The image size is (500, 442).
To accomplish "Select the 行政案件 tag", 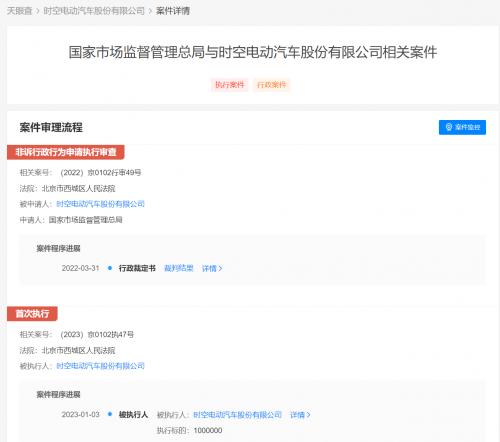I will click(272, 85).
